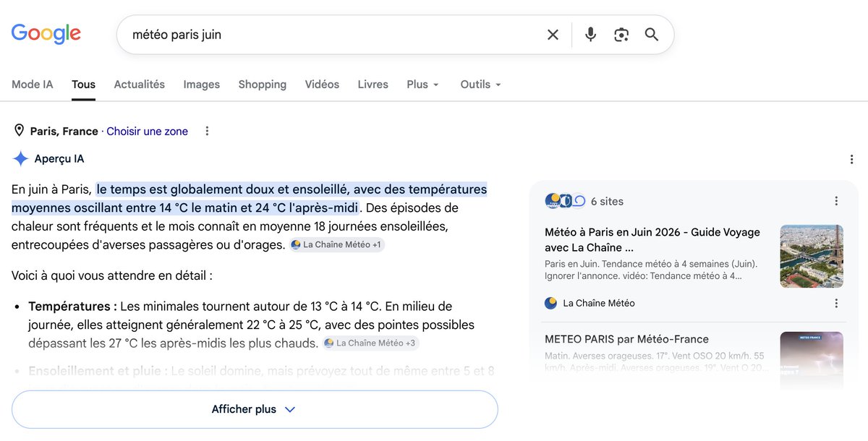Open the three-dot menu beside 'Choisir une zone'
The width and height of the screenshot is (868, 441).
point(207,131)
